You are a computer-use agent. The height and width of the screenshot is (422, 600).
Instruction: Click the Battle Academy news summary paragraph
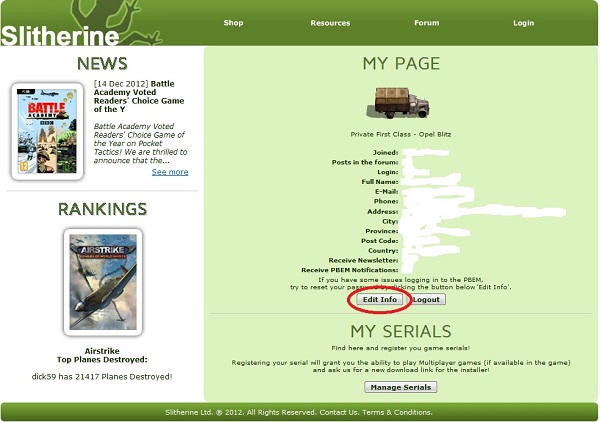pos(140,143)
